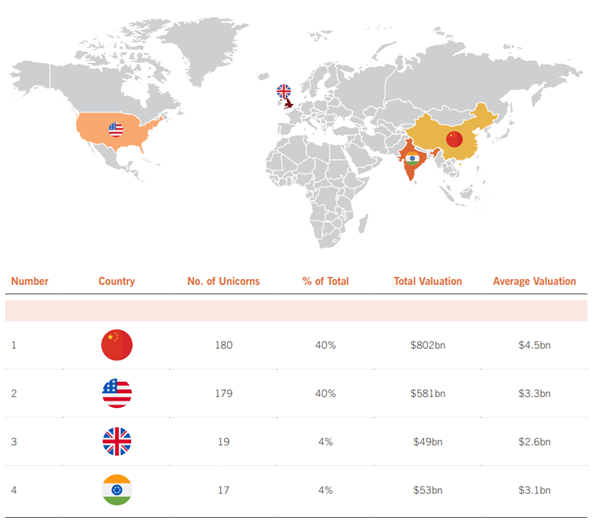613x522 pixels.
Task: Click the China flag icon in table
Action: click(117, 345)
